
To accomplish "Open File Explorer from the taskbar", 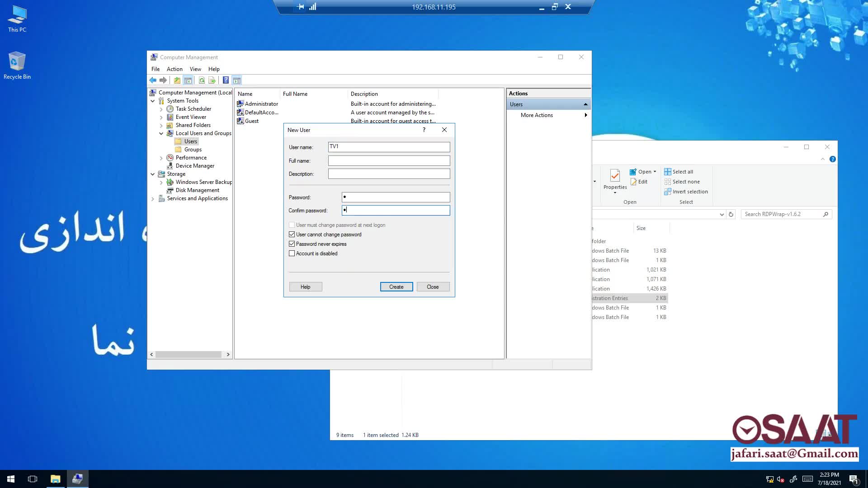I will (55, 479).
